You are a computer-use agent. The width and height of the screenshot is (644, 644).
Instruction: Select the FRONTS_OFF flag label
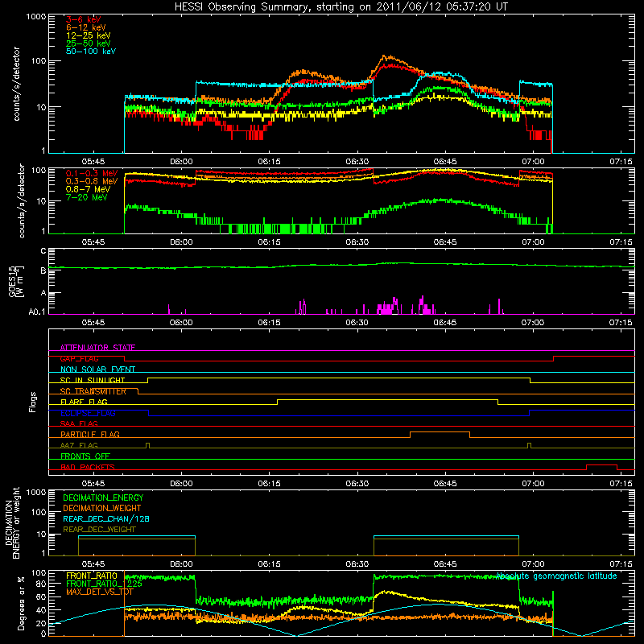point(85,456)
